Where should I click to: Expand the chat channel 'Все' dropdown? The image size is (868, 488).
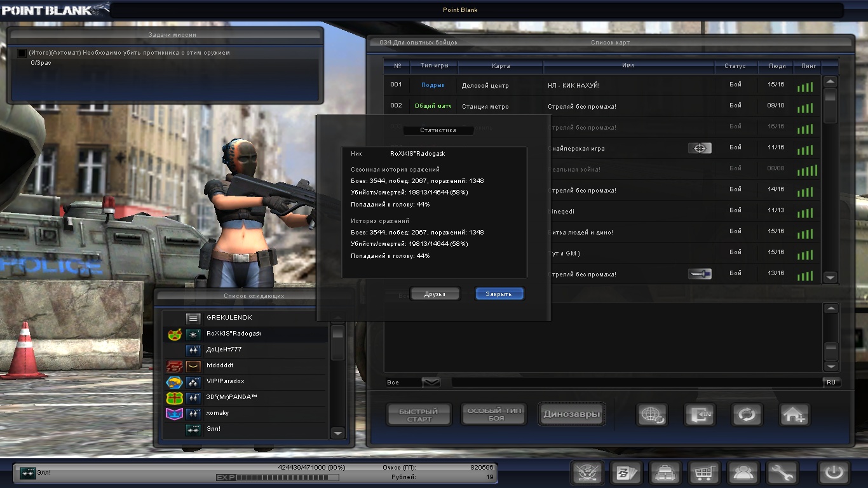tap(431, 382)
